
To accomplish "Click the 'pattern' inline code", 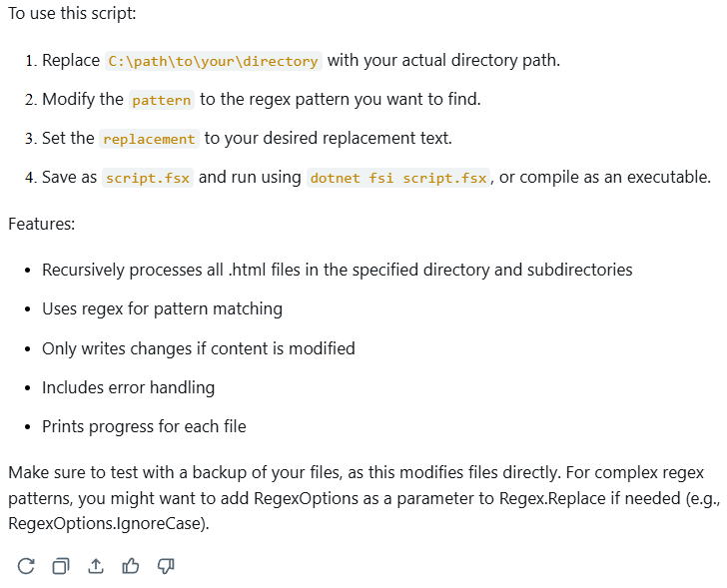I will coord(162,100).
